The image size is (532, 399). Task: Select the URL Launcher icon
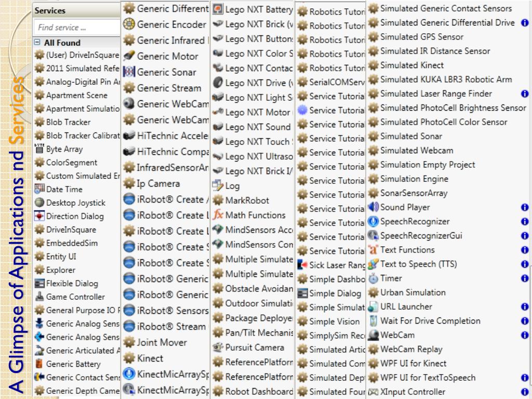[x=373, y=307]
